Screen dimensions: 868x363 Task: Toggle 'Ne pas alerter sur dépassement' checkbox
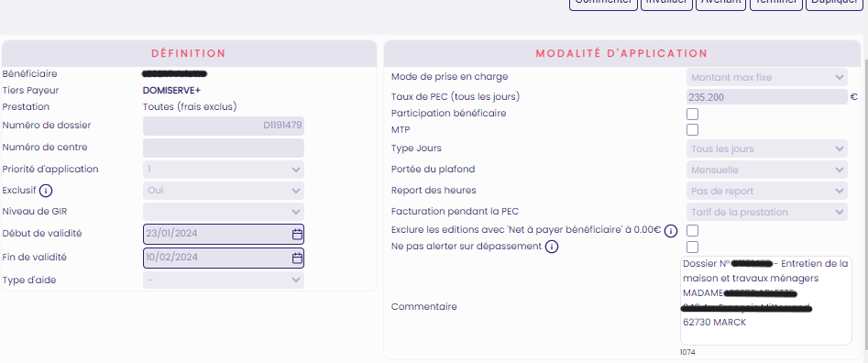point(692,247)
